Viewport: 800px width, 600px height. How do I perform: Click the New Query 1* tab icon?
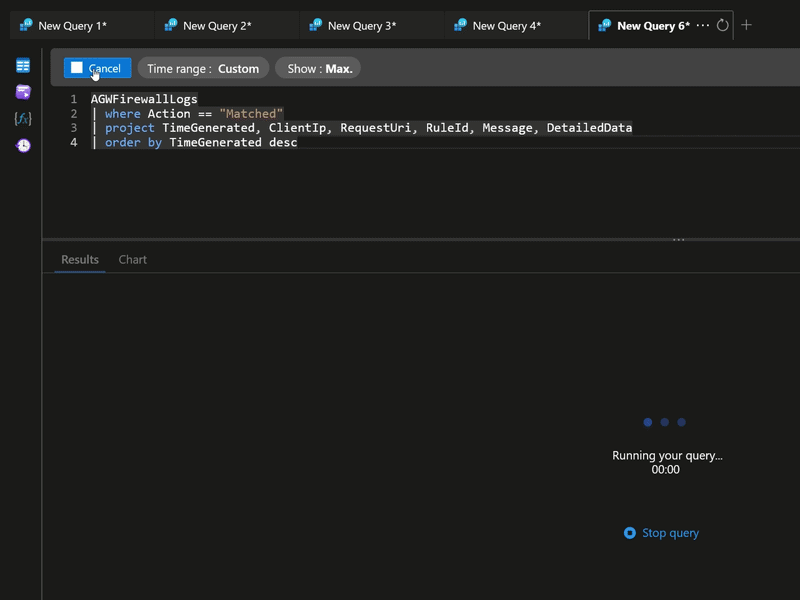[x=26, y=25]
